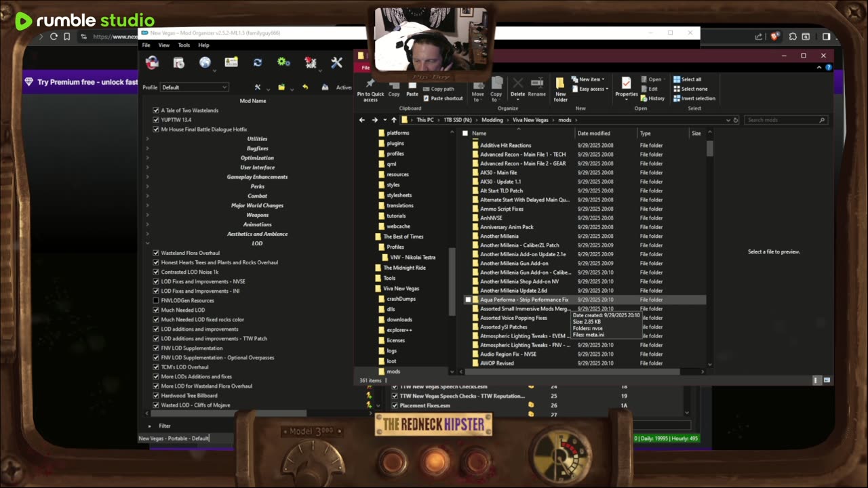
Task: Click History in the Open group
Action: point(652,98)
